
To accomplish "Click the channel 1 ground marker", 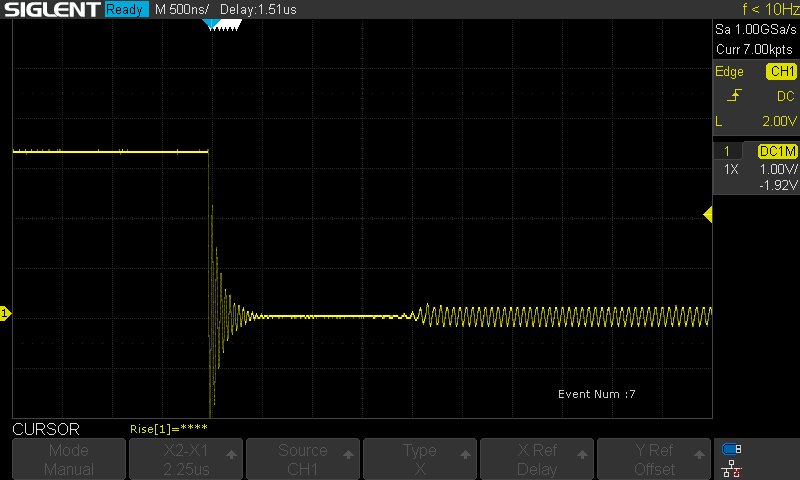I will [5, 314].
